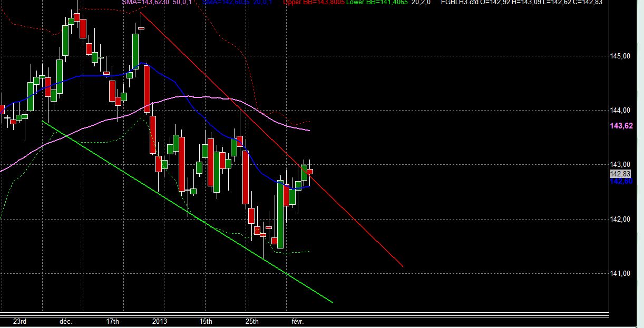Click the 2013 date axis label

pos(159,321)
